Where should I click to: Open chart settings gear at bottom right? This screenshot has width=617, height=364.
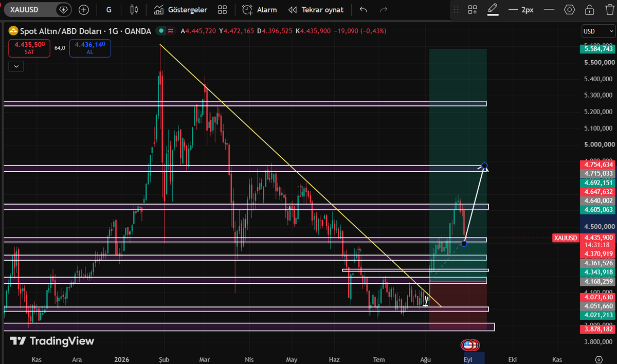tap(598, 359)
